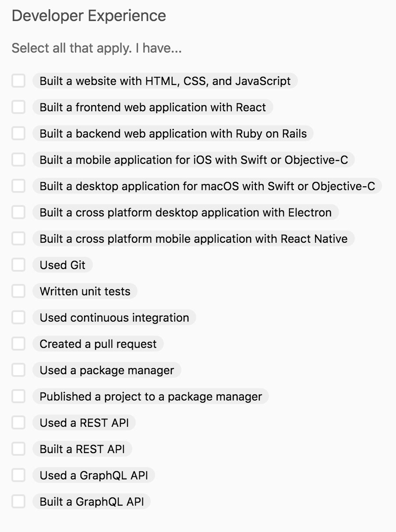Select the Ruby on Rails backend checkbox
This screenshot has height=532, width=396.
(18, 134)
